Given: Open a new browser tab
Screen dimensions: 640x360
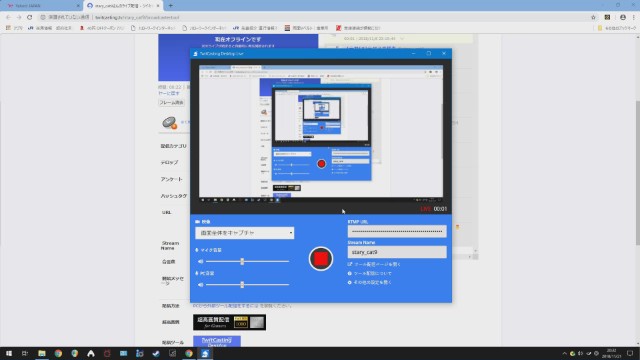Looking at the screenshot, I should tap(171, 6).
